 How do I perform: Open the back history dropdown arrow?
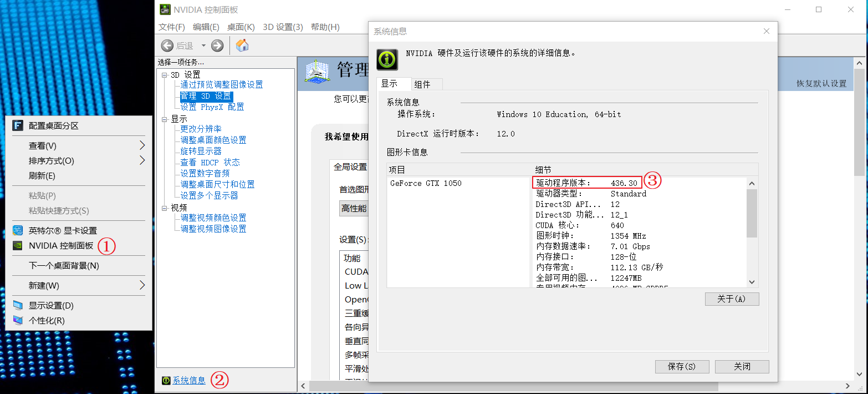tap(203, 46)
